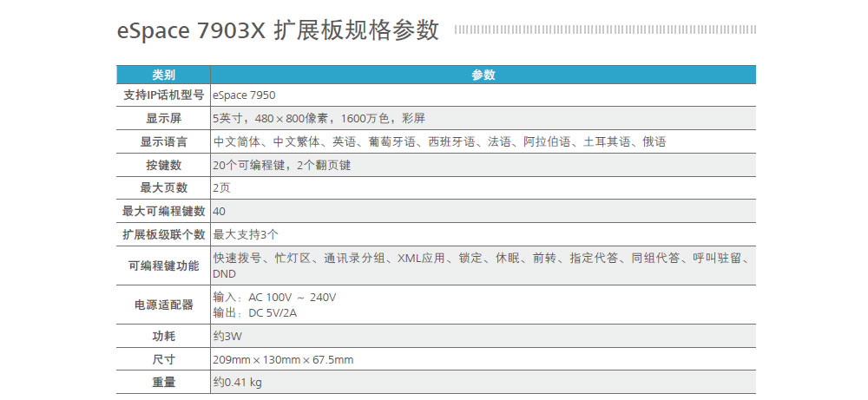Click the 最大可编程键数 row label

pos(163,211)
